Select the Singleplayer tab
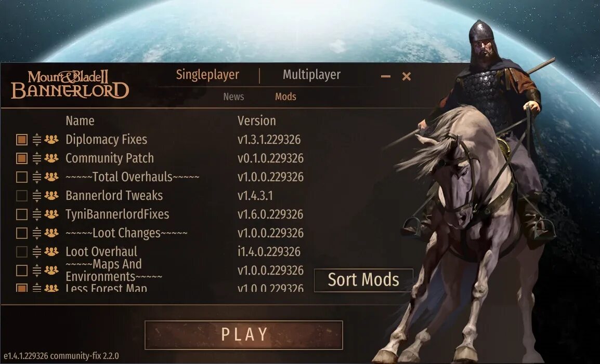The width and height of the screenshot is (600, 364). pos(207,75)
